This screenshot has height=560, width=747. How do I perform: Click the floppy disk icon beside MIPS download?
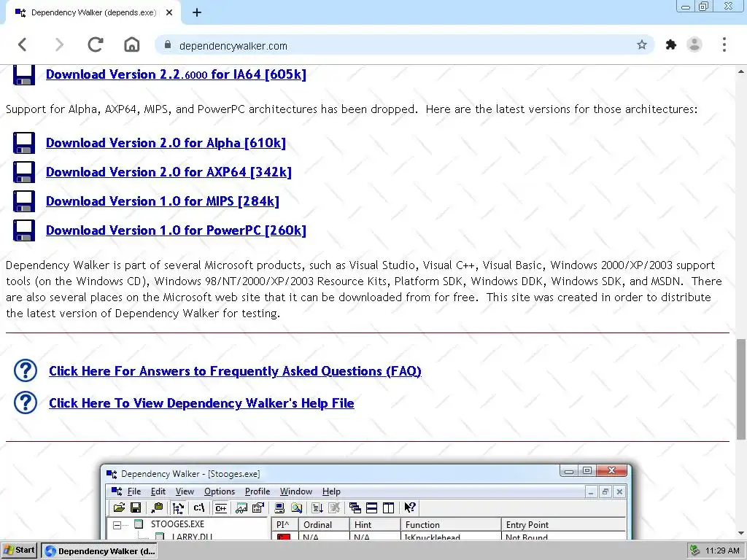coord(24,201)
